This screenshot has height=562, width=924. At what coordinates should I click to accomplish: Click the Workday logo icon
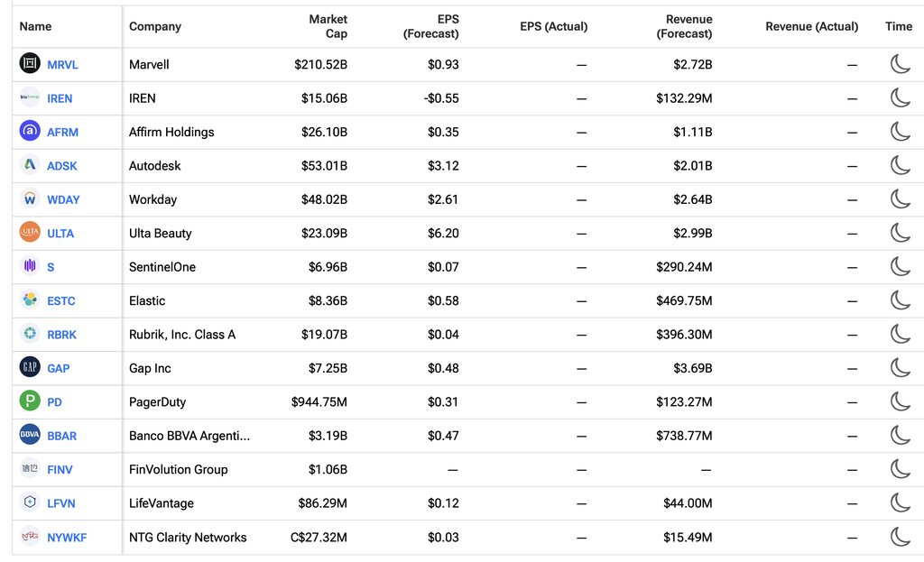tap(30, 198)
